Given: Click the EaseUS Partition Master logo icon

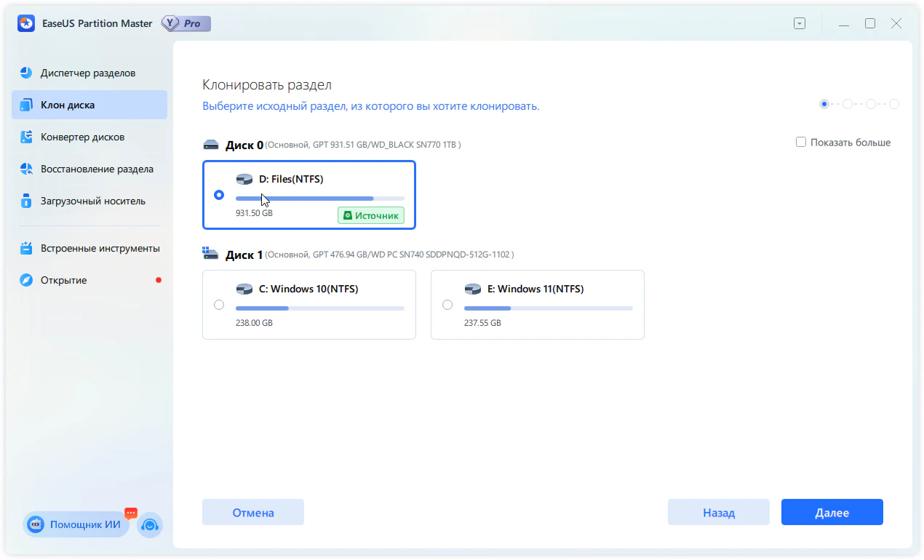Looking at the screenshot, I should (x=26, y=23).
